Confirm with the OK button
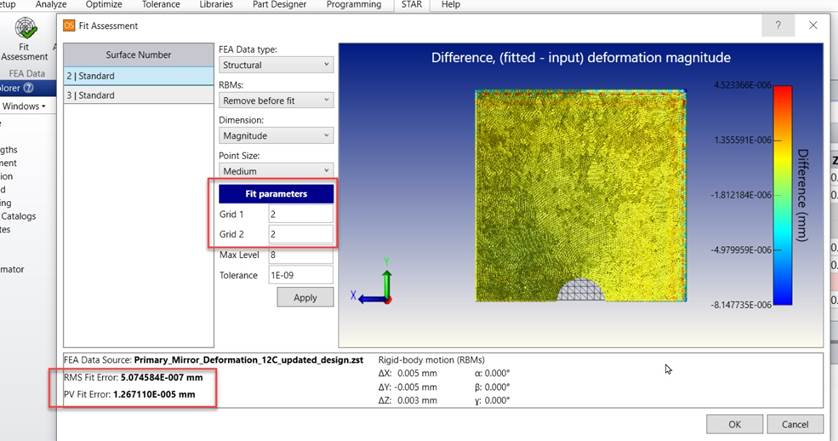 coord(735,424)
